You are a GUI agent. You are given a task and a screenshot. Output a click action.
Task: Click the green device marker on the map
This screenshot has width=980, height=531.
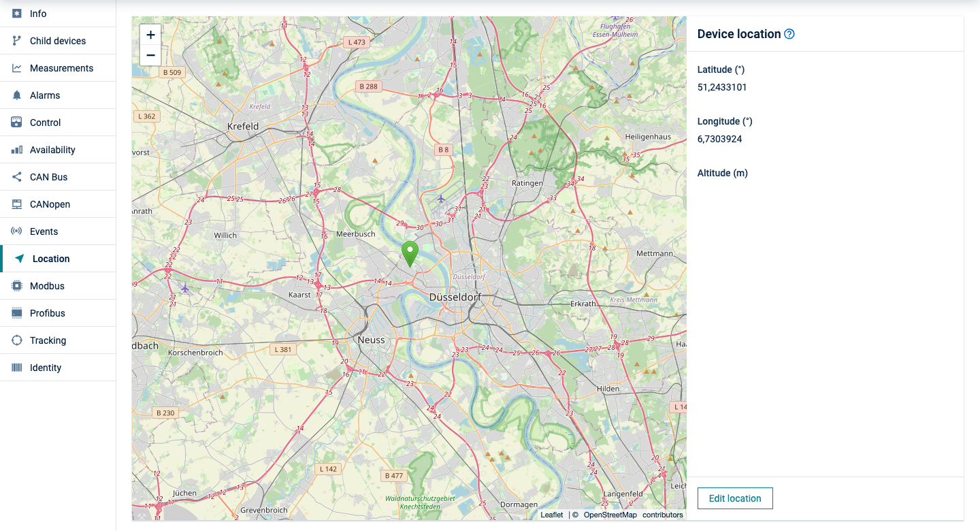(410, 253)
